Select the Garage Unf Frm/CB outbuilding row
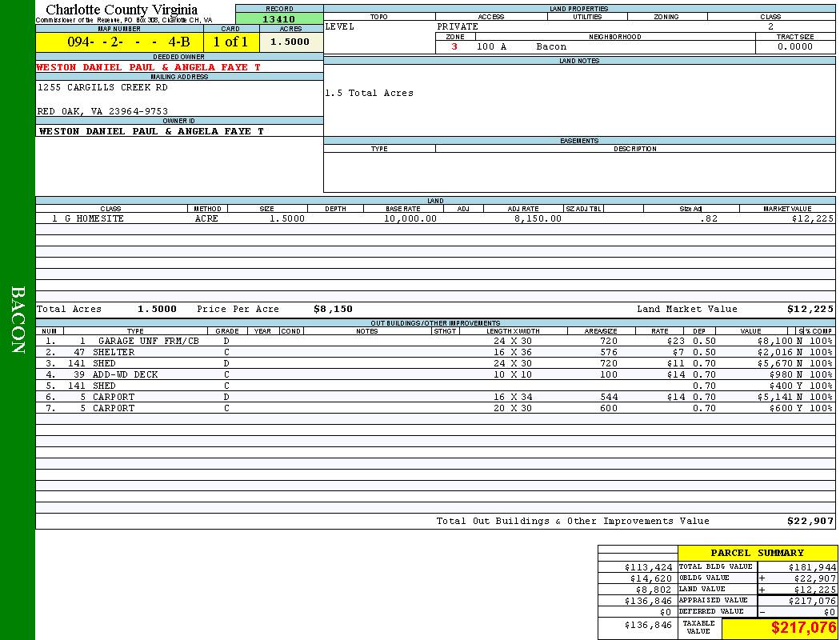The image size is (840, 640). [x=148, y=341]
